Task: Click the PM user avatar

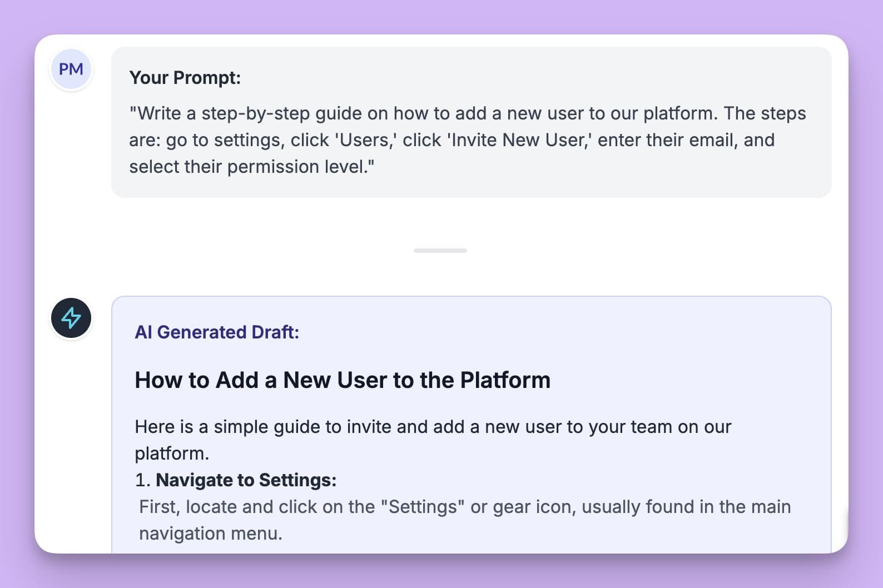Action: [71, 69]
